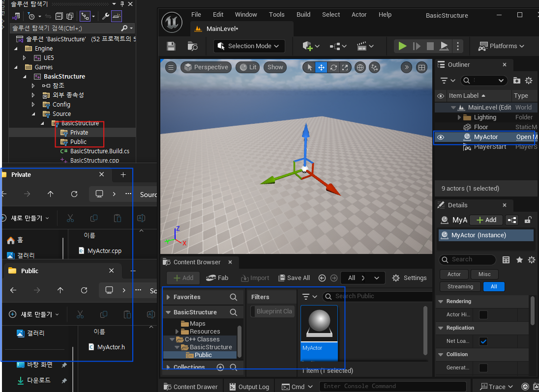Screen dimensions: 539x392
Task: Collapse the Replication section in Details
Action: (x=441, y=328)
